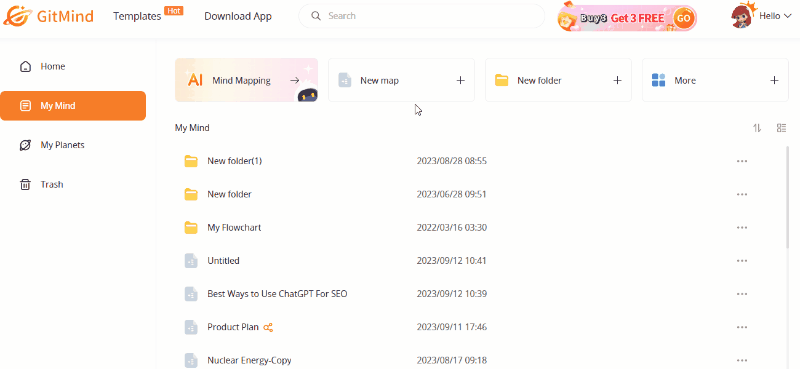This screenshot has width=800, height=369.
Task: Click the user avatar picture
Action: point(742,16)
